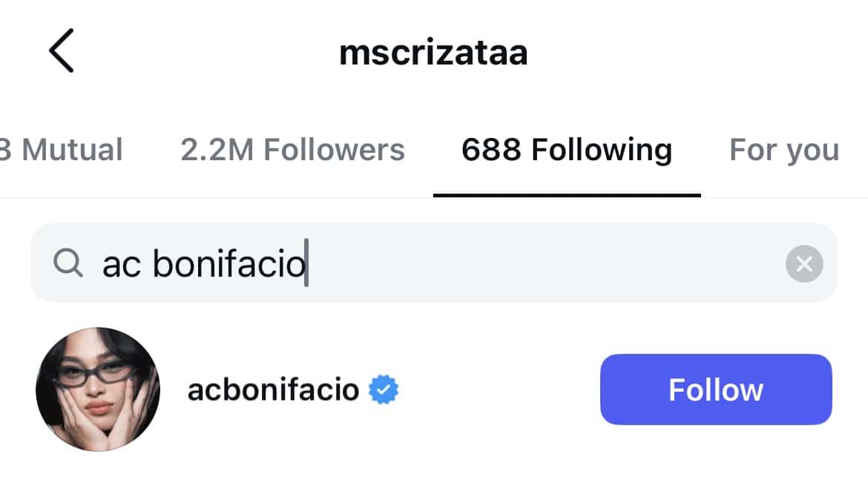The image size is (868, 480).
Task: Click the magnifying glass search icon
Action: (68, 263)
